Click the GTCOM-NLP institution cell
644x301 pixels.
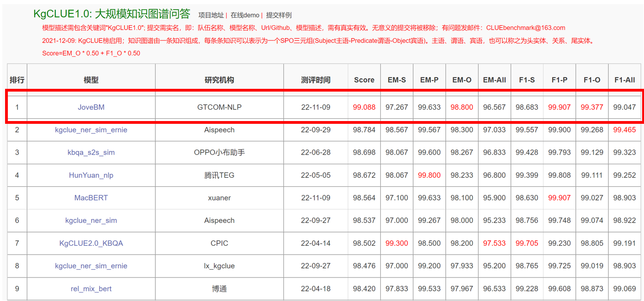[219, 107]
